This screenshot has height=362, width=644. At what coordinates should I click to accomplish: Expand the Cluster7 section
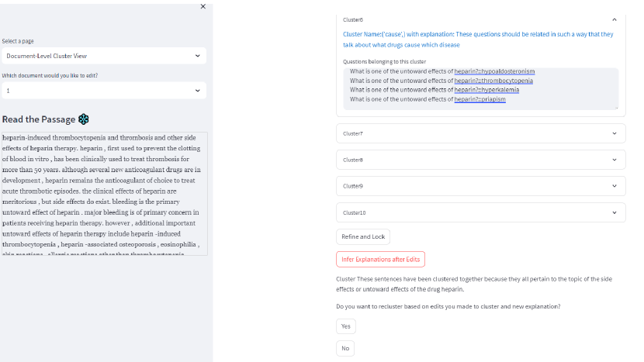point(480,133)
